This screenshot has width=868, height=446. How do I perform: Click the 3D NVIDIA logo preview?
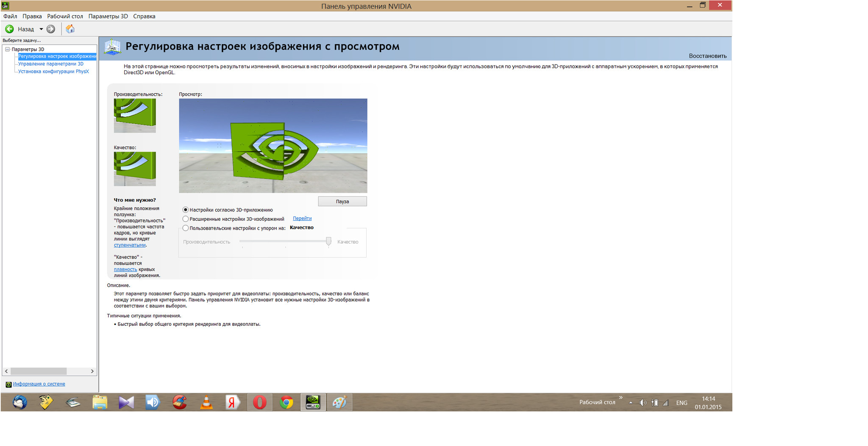point(273,146)
